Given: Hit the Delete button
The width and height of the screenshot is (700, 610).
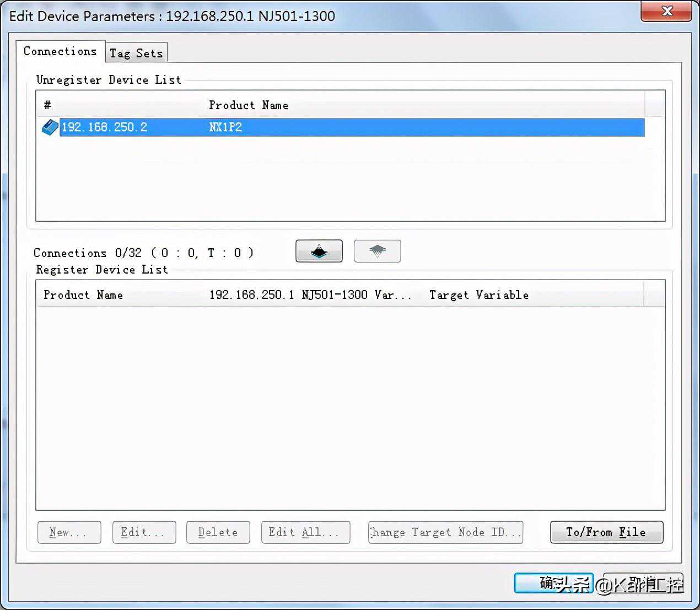Looking at the screenshot, I should pyautogui.click(x=218, y=532).
